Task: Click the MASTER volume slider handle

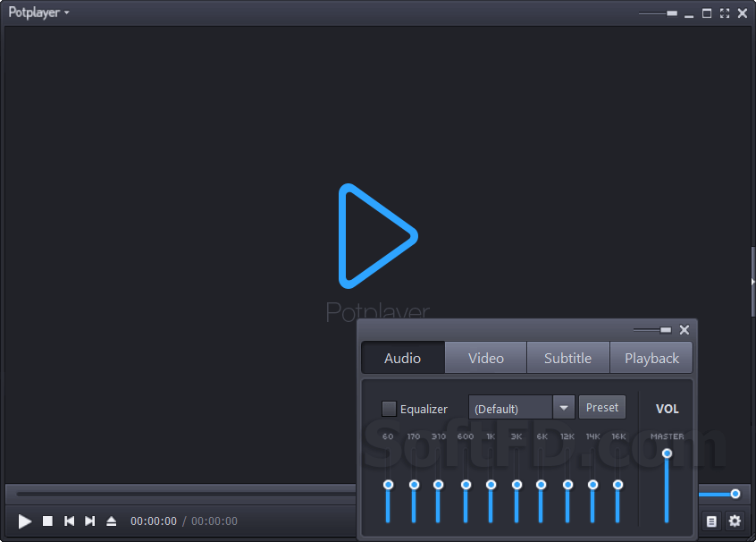Action: (667, 453)
